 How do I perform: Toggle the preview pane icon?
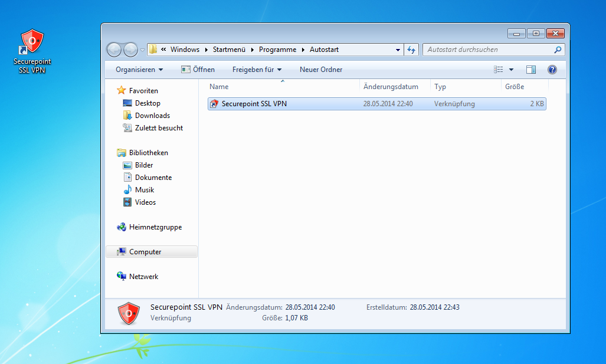click(531, 70)
